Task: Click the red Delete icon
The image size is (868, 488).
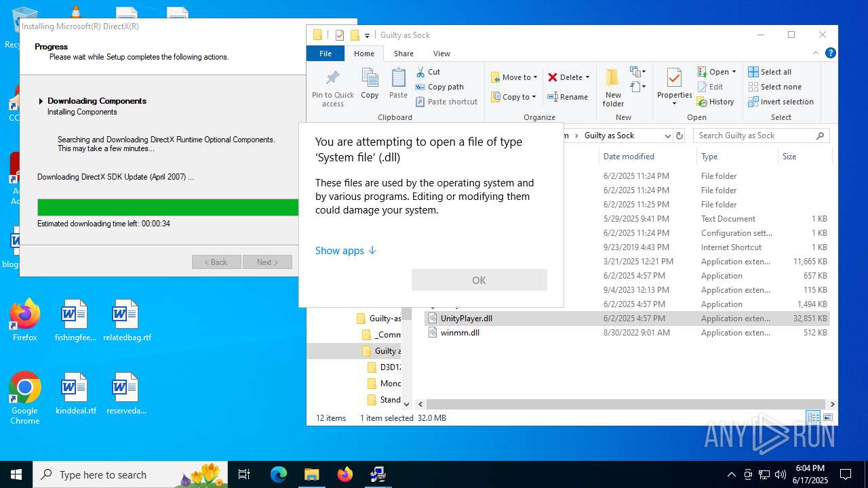Action: point(553,77)
